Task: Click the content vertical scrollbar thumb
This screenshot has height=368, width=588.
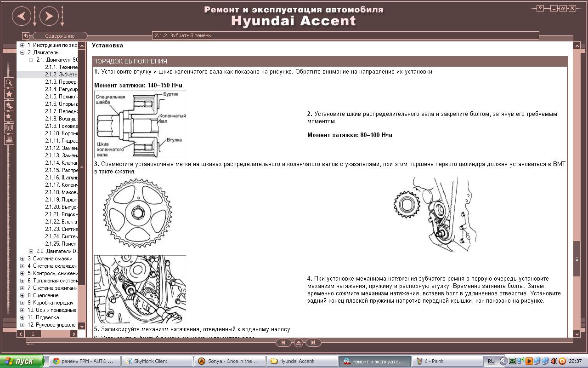Action: point(577,259)
